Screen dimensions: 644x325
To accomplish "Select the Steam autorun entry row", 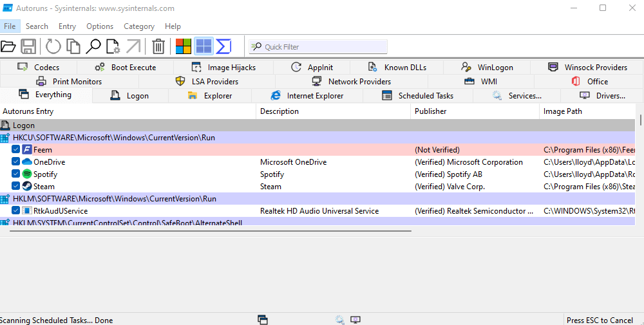I will (x=129, y=187).
